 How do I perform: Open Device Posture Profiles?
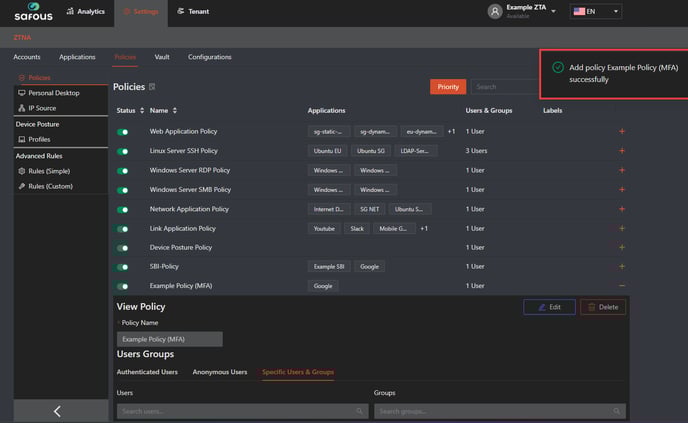(x=39, y=139)
